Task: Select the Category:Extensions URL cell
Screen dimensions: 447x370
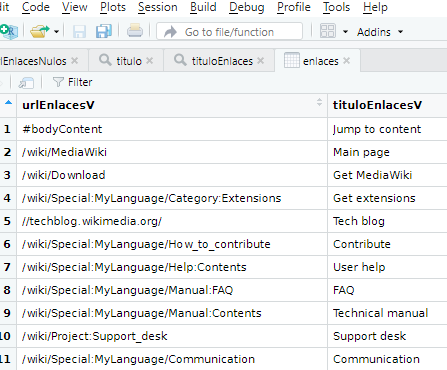Action: [172, 198]
